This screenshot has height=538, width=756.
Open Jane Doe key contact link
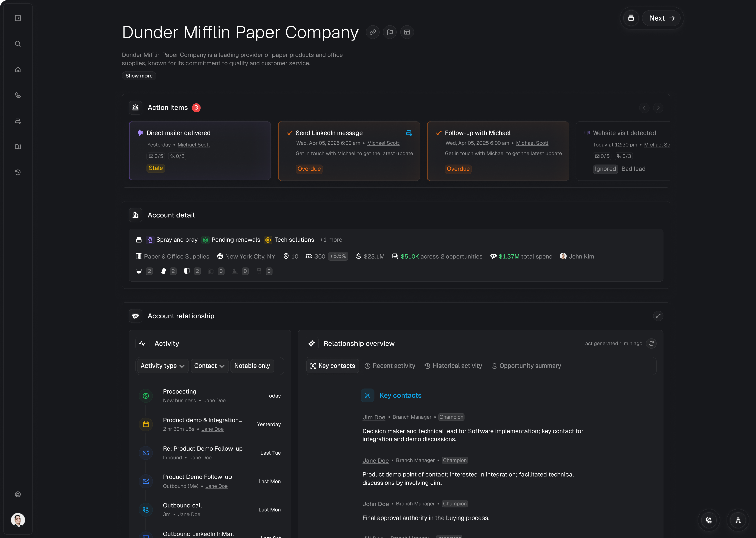(x=375, y=461)
